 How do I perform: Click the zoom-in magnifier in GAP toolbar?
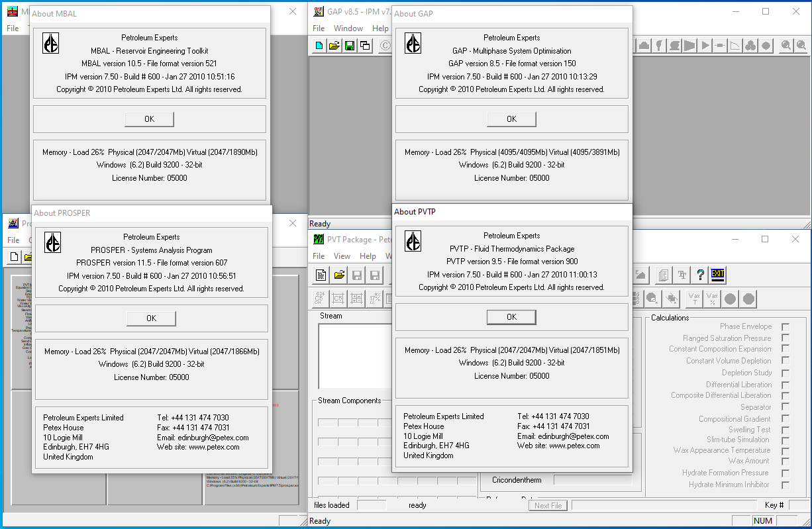click(786, 46)
